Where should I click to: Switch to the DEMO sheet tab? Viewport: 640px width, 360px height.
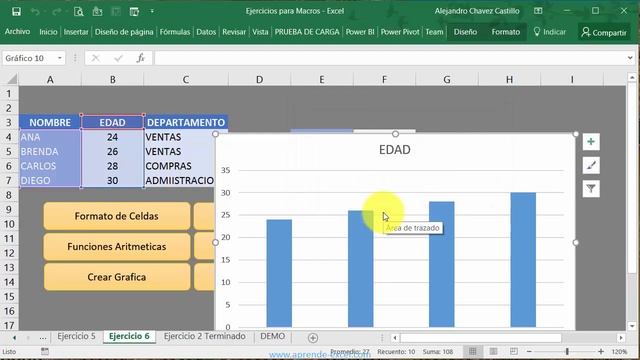coord(273,336)
